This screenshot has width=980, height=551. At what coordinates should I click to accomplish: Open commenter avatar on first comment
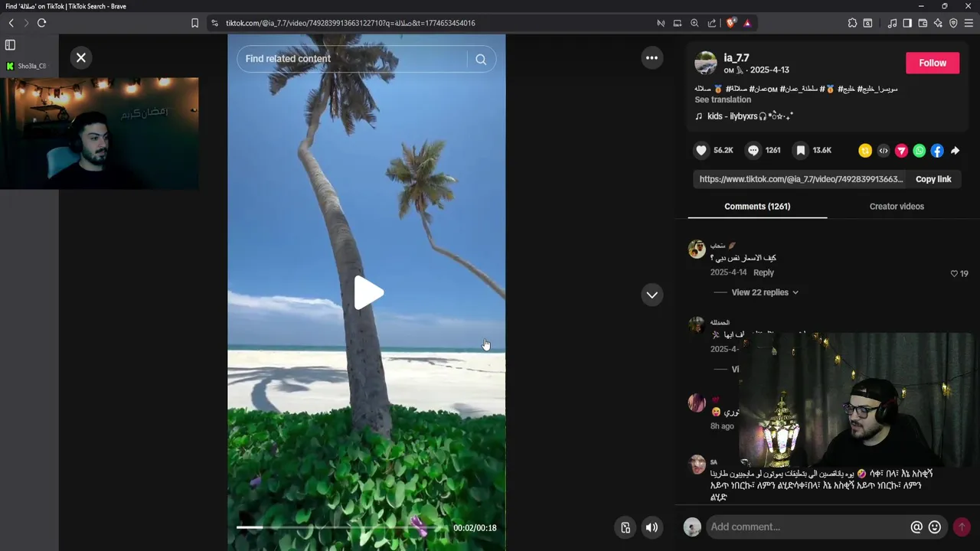[697, 249]
